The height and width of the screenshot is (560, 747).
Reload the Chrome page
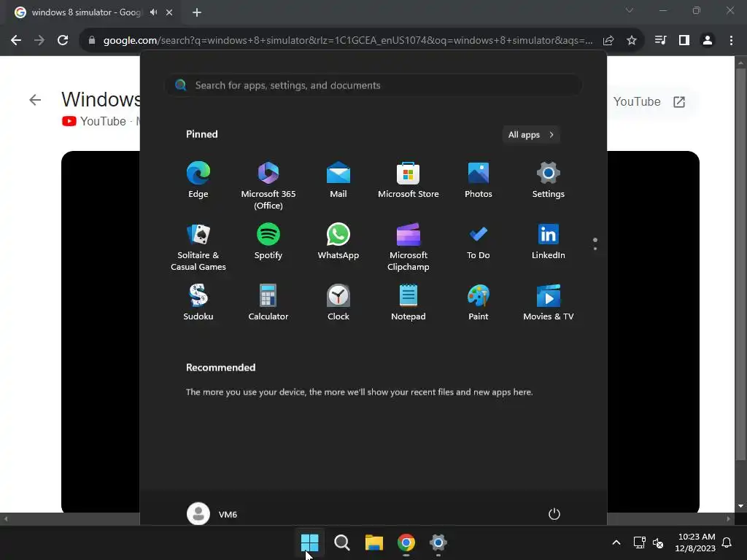(x=63, y=41)
